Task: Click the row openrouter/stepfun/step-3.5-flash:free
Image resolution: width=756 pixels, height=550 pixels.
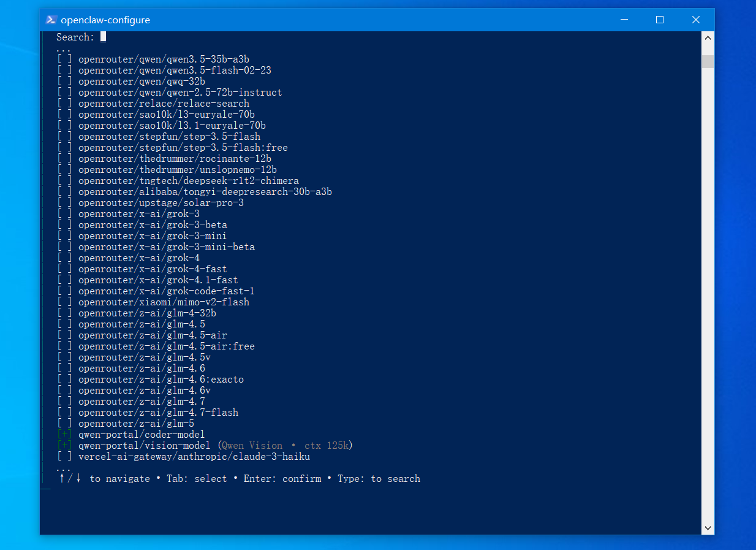Action: [172, 148]
